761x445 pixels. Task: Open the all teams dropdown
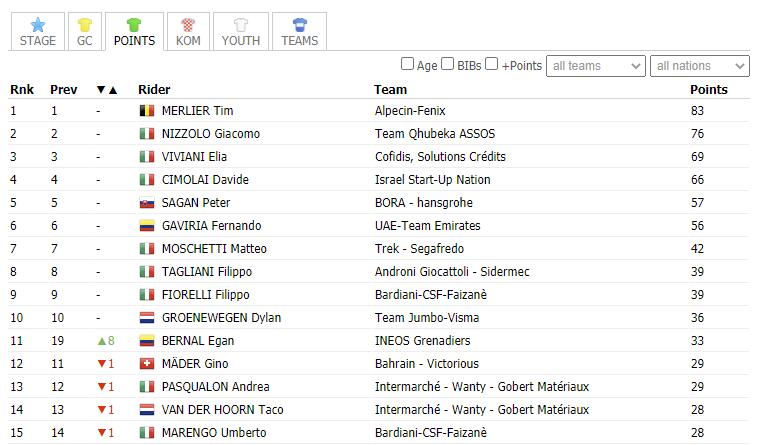click(596, 66)
